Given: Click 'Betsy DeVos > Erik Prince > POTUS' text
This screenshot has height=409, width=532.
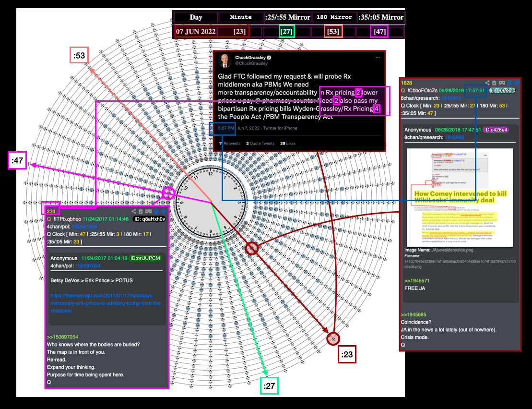Looking at the screenshot, I should coord(92,280).
